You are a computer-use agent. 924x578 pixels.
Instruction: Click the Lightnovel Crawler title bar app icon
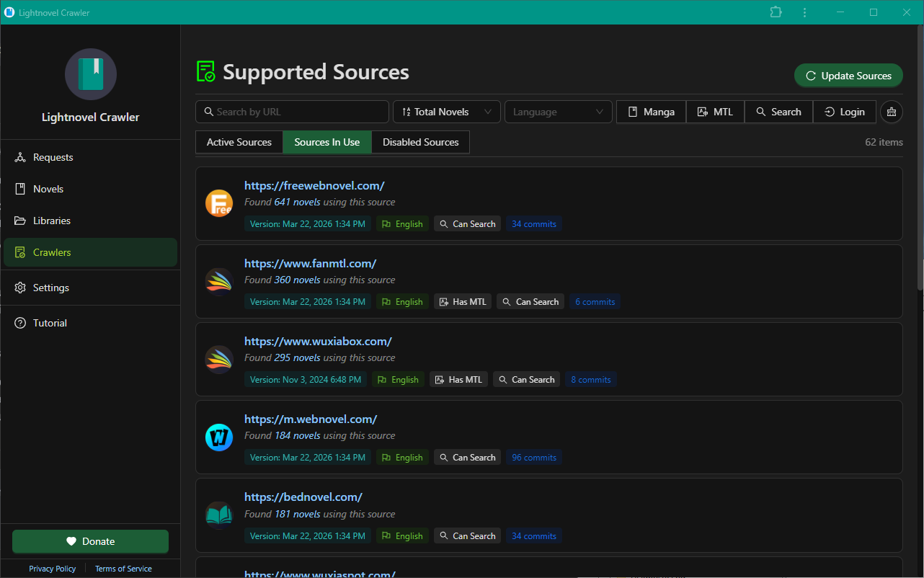pos(9,12)
